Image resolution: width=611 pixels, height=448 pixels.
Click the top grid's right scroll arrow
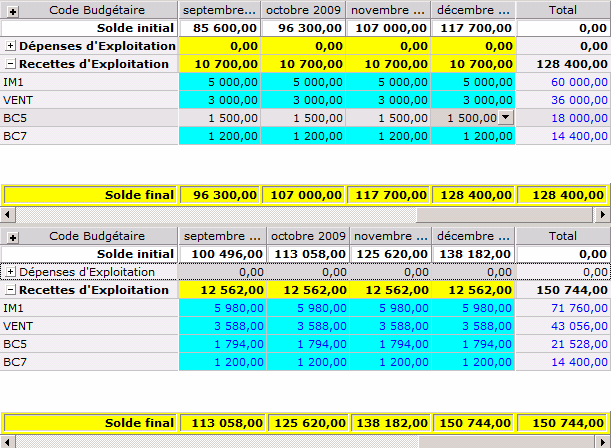[602, 215]
